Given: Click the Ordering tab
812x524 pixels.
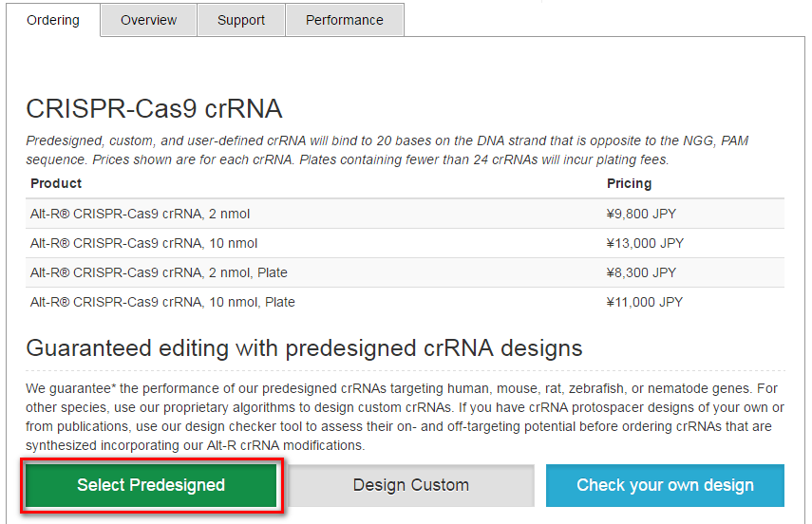Looking at the screenshot, I should [x=53, y=20].
